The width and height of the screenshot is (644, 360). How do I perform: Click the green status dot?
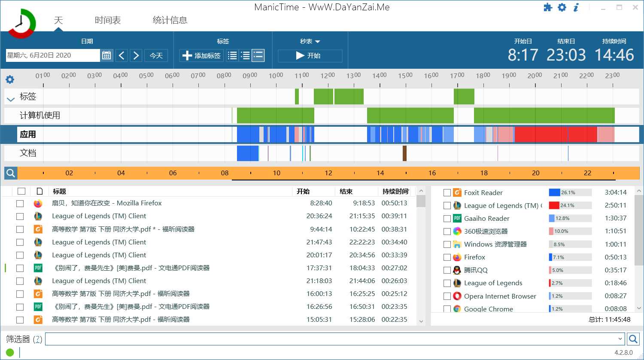click(x=10, y=352)
